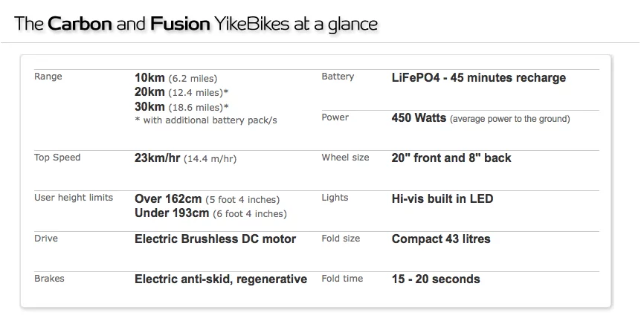644x327 pixels.
Task: Click the Over 162cm height value
Action: [207, 199]
